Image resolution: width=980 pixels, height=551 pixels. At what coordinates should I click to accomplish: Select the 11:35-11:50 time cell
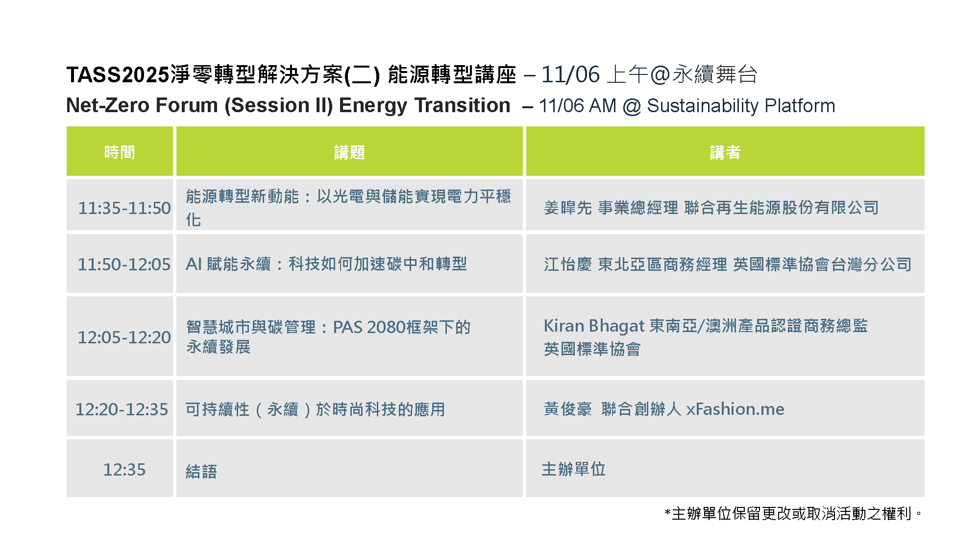(x=124, y=208)
